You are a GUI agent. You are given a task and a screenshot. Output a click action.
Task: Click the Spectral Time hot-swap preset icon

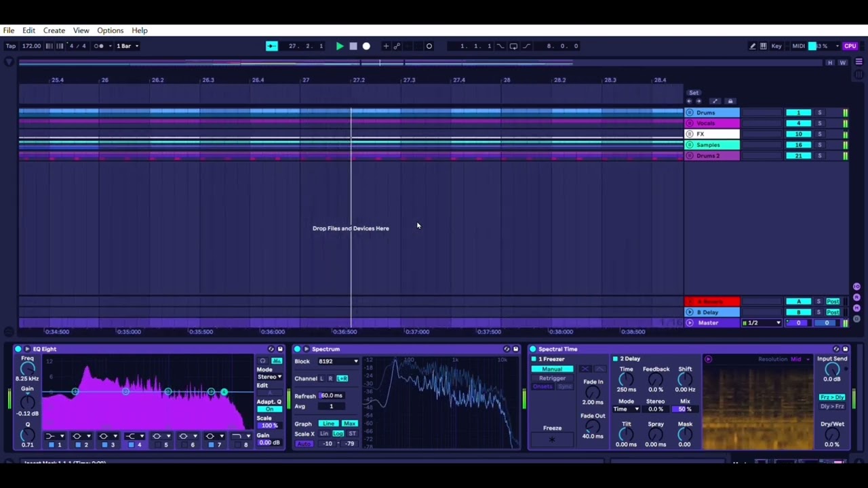(836, 349)
